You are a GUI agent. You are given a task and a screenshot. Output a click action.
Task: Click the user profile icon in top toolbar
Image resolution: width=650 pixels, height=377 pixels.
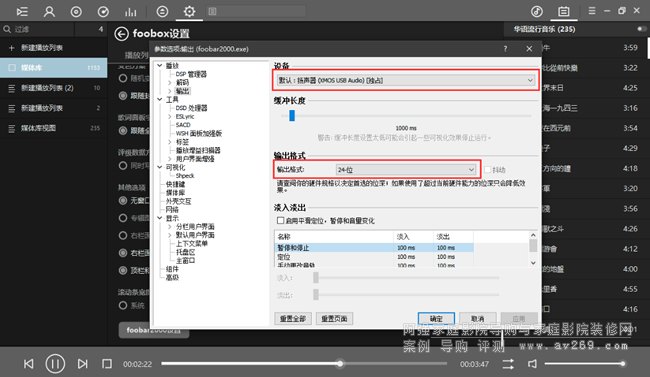click(x=49, y=11)
